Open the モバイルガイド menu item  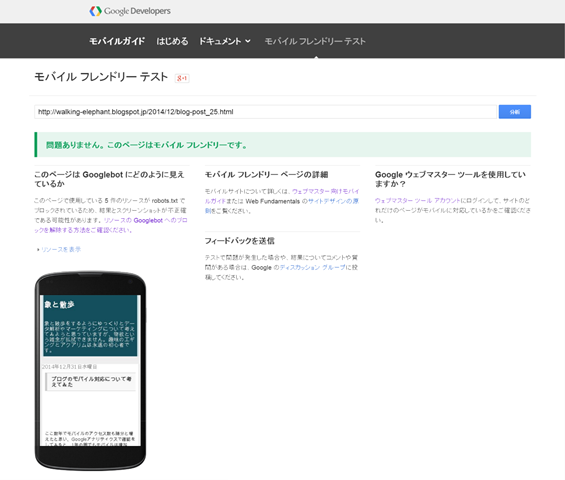[x=117, y=41]
